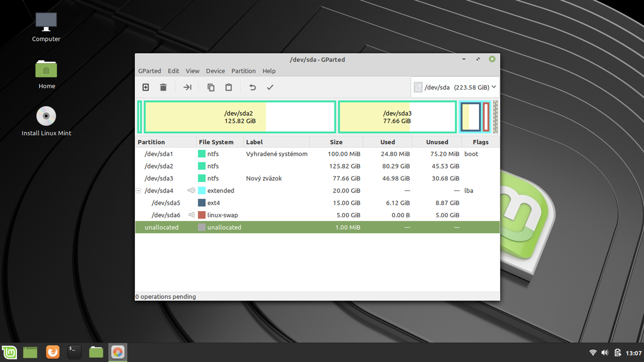Viewport: 644px width, 362px height.
Task: Minimize the GParted window
Action: [x=464, y=59]
